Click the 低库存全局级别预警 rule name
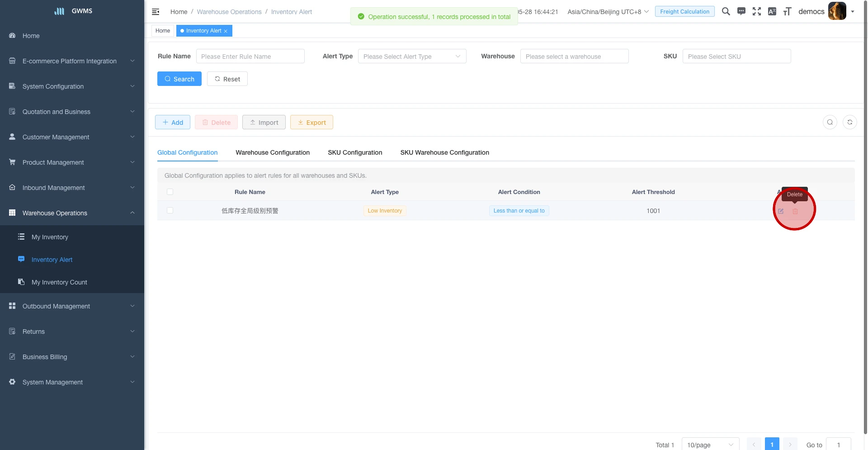This screenshot has height=450, width=868. pyautogui.click(x=250, y=211)
